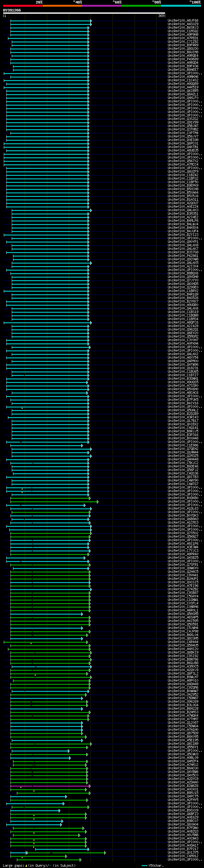Click hit name UniRef100_Q3SZG2
Viewport: 204px width, 868px height.
[x=183, y=119]
